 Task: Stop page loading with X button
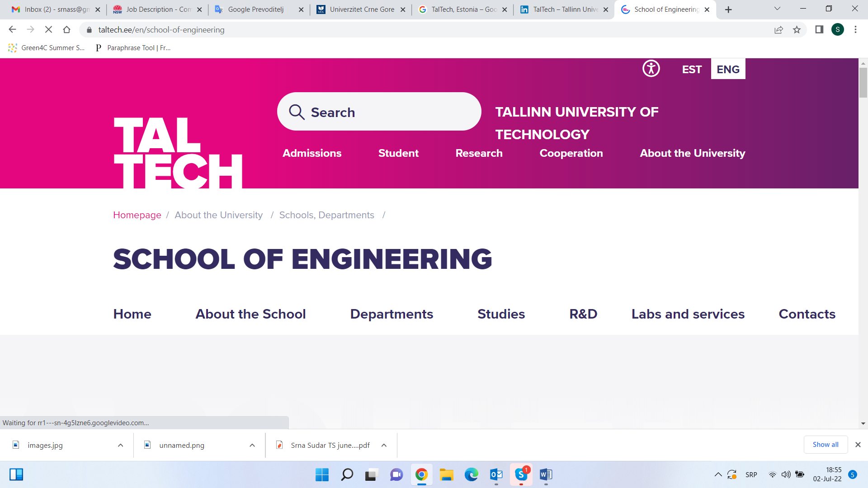pyautogui.click(x=48, y=29)
